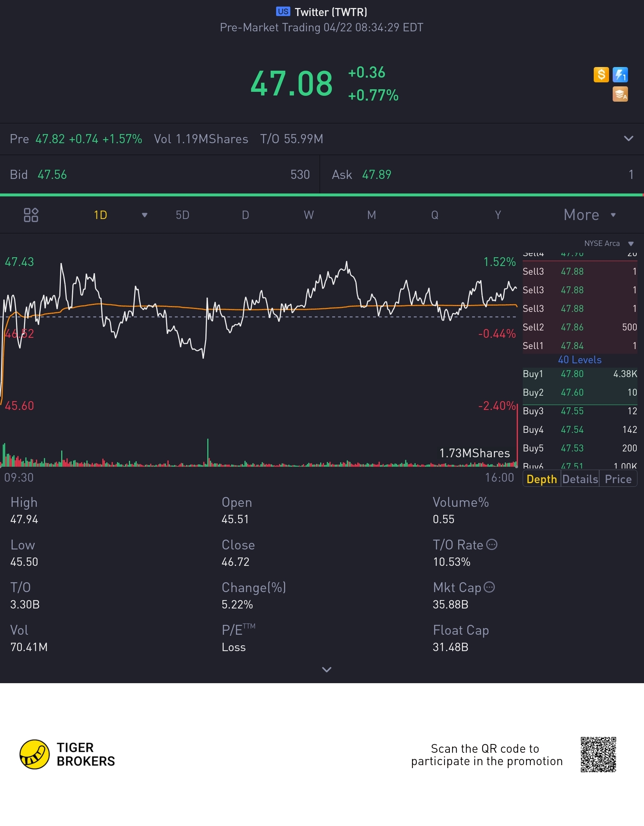Tap the US market flag badge

point(283,11)
